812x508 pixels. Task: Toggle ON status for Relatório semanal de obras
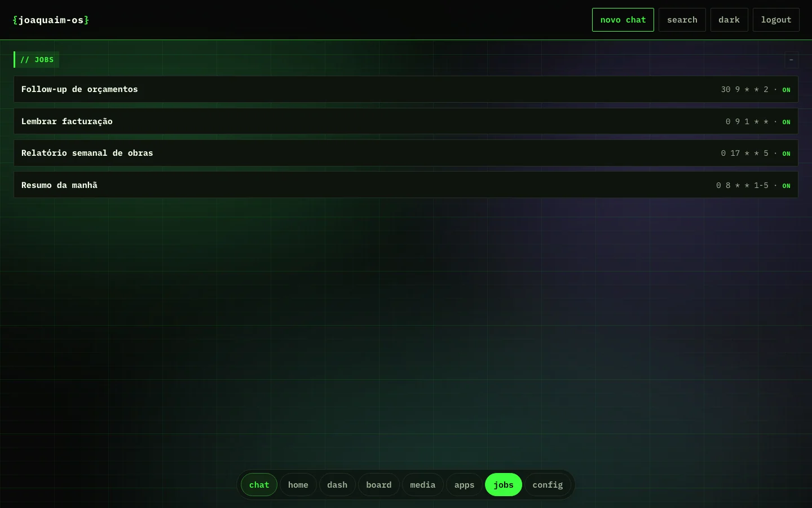coord(786,154)
